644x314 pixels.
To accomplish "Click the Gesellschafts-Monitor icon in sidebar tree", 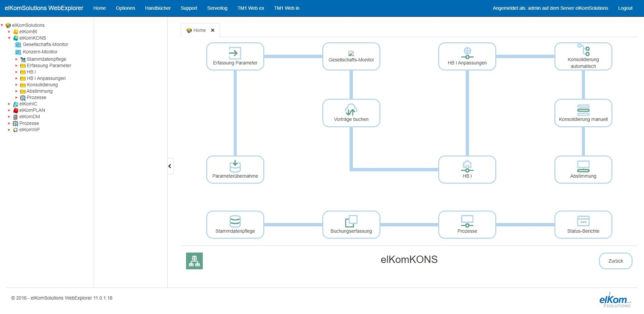I will [18, 45].
